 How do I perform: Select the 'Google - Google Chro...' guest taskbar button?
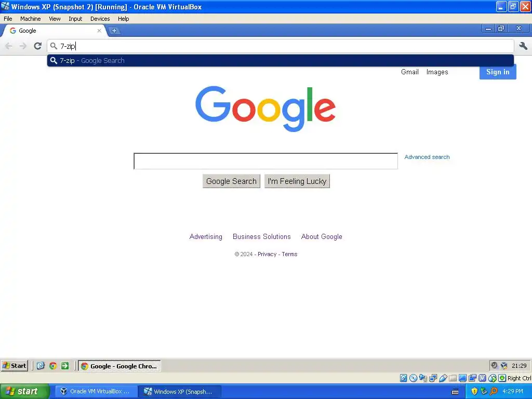pos(119,366)
